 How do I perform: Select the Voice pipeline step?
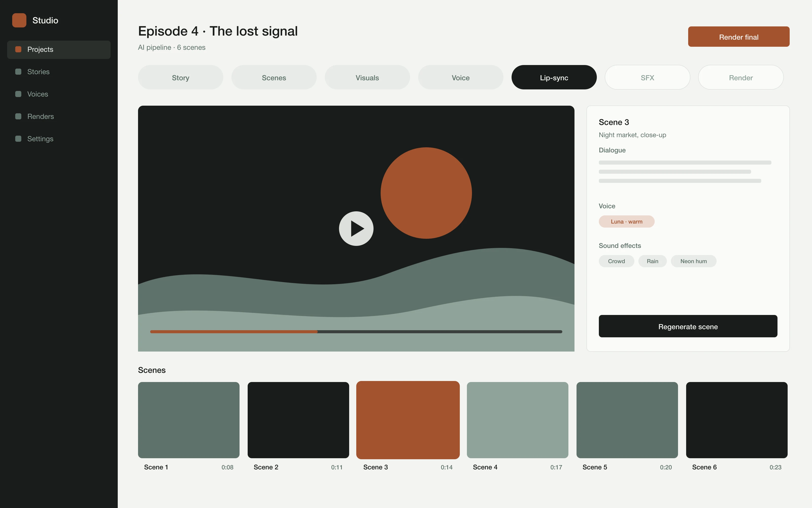pos(461,77)
